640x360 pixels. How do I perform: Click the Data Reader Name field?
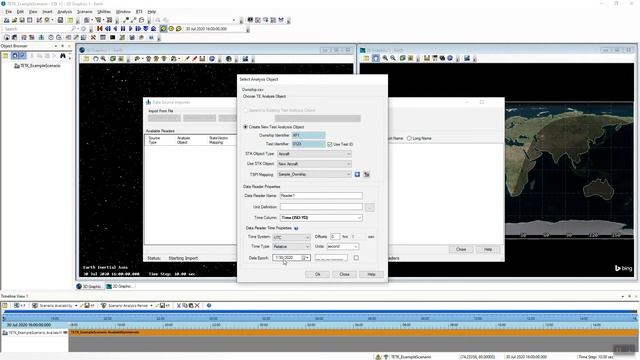[321, 196]
